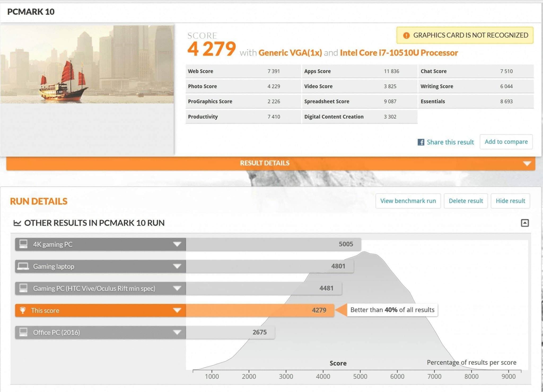Click the Video Score value 3 825
Viewport: 543px width, 392px height.
[390, 86]
